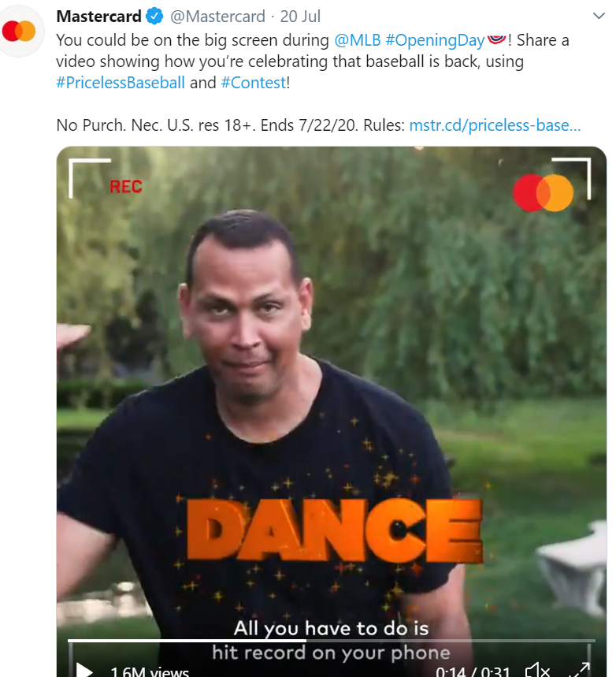Image resolution: width=616 pixels, height=677 pixels.
Task: Play the video with the play button
Action: [84, 670]
